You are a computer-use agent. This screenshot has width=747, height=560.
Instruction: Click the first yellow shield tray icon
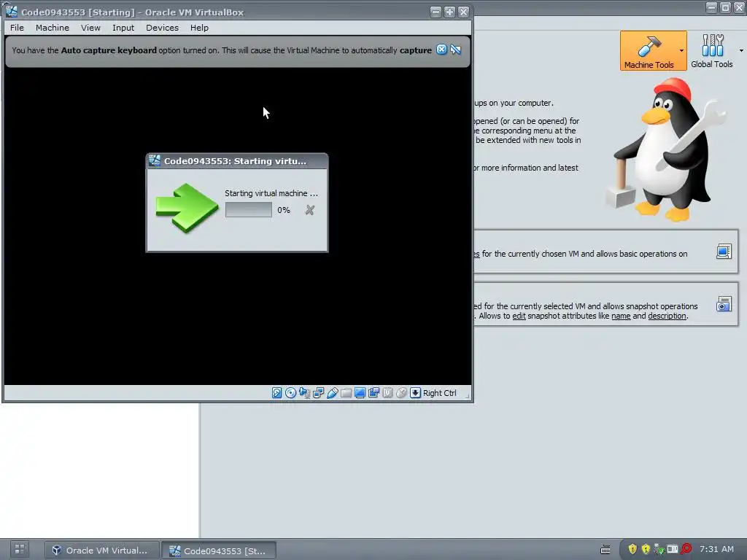[632, 549]
